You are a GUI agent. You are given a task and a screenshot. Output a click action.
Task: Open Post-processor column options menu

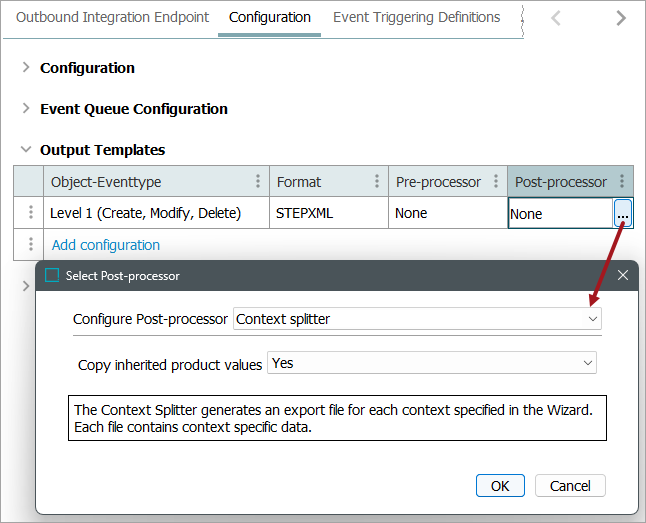coord(622,182)
